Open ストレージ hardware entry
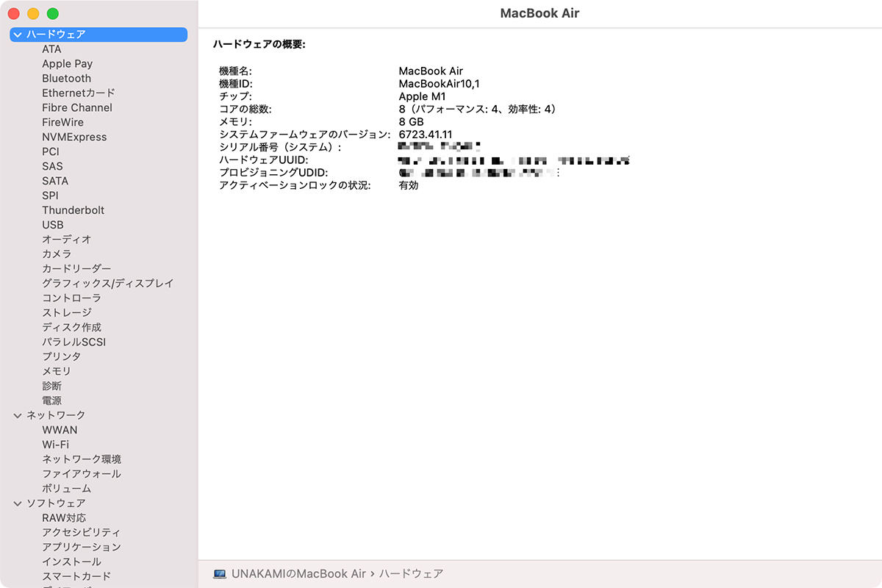 (67, 313)
